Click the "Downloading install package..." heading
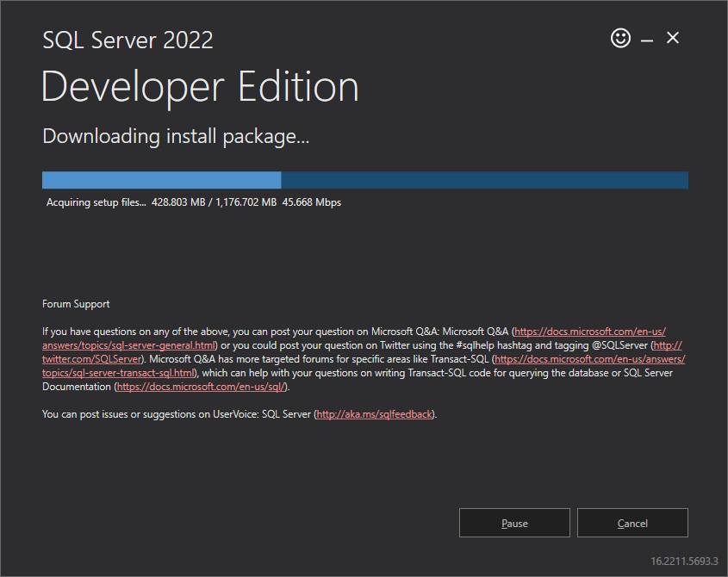728x577 pixels. [x=176, y=136]
